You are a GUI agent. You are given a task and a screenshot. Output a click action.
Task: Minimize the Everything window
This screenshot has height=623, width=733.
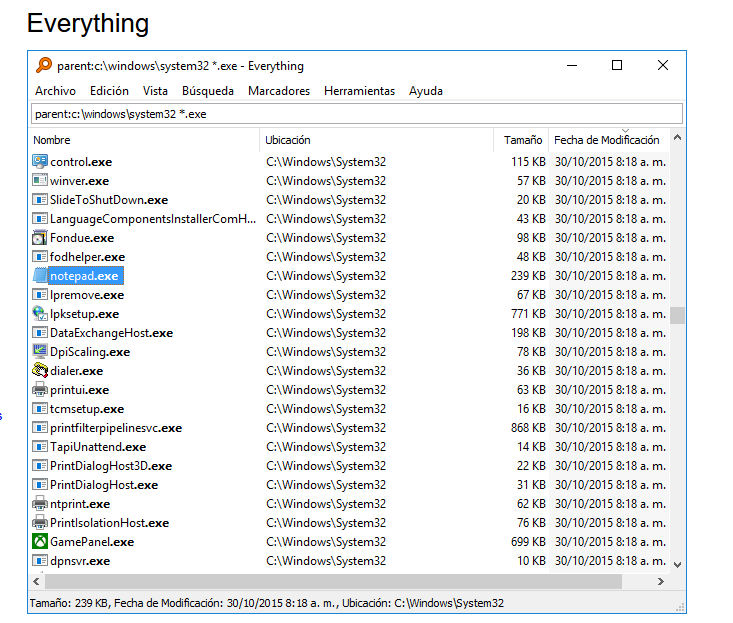tap(572, 65)
